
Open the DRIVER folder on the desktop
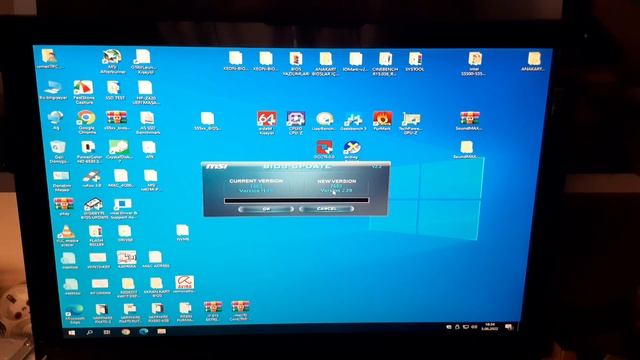tap(125, 234)
